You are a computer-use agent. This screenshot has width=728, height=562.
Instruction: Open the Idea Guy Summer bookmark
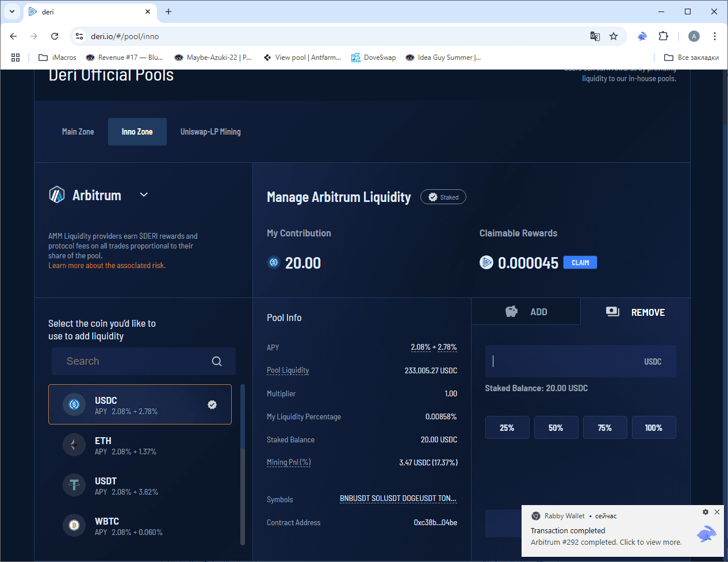coord(443,58)
